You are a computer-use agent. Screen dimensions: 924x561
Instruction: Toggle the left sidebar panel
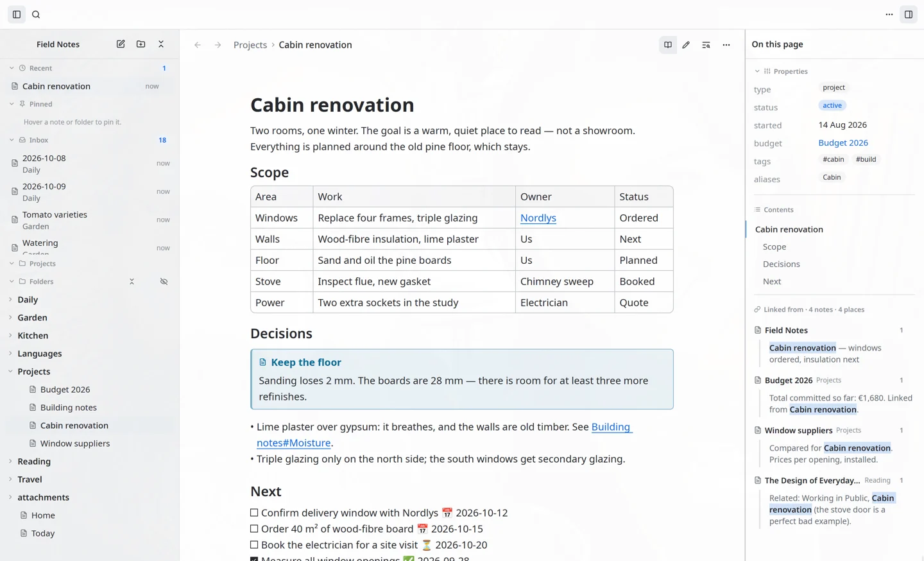17,15
